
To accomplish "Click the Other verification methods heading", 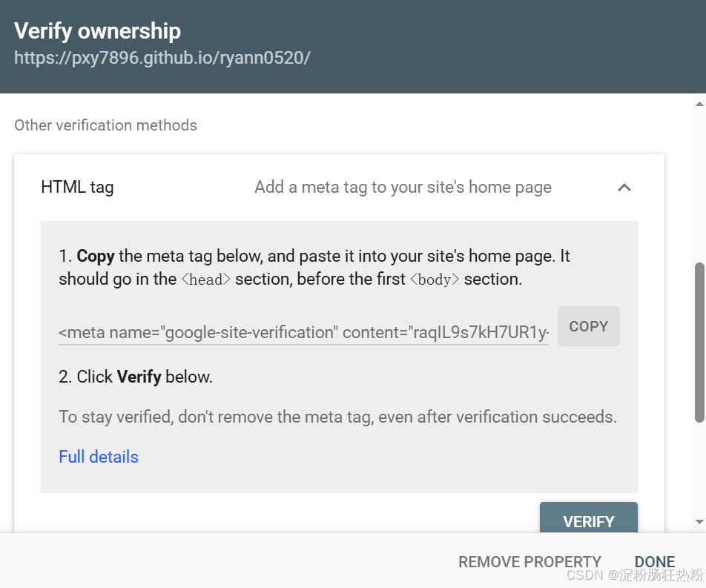I will pos(105,125).
